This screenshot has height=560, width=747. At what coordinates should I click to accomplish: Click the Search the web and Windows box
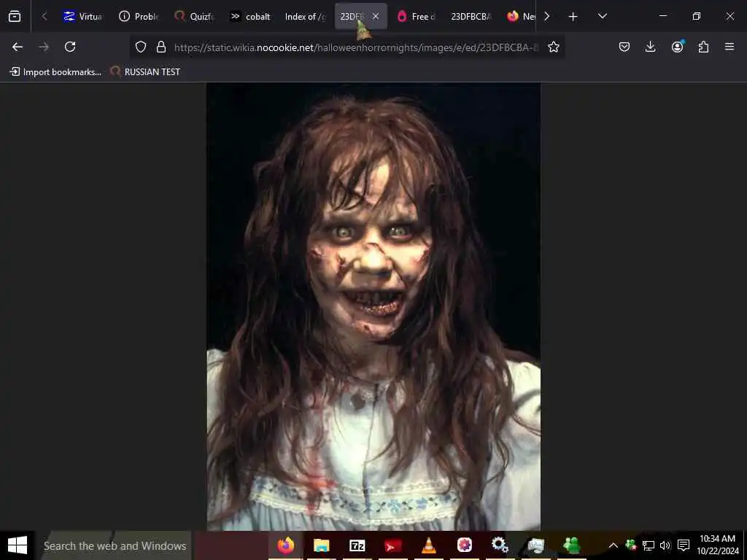coord(113,545)
